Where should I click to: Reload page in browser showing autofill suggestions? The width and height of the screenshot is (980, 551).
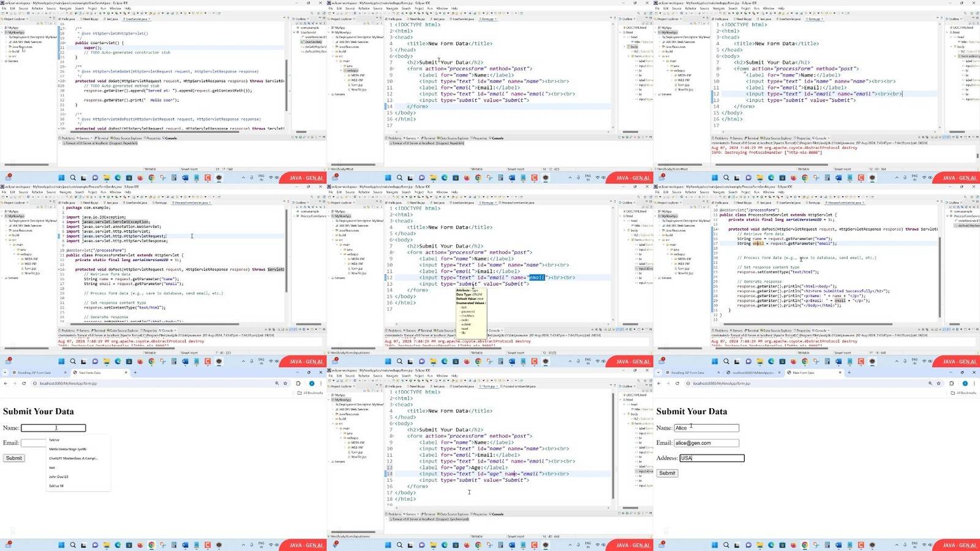24,383
